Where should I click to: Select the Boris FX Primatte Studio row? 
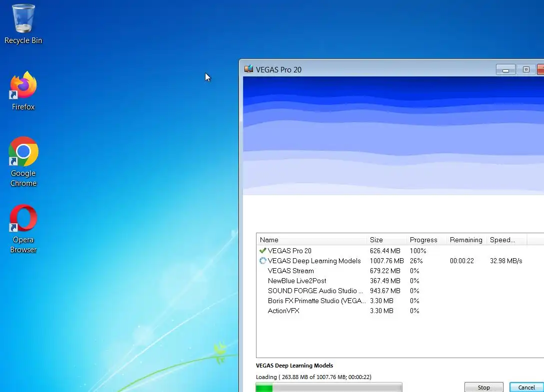pos(400,301)
